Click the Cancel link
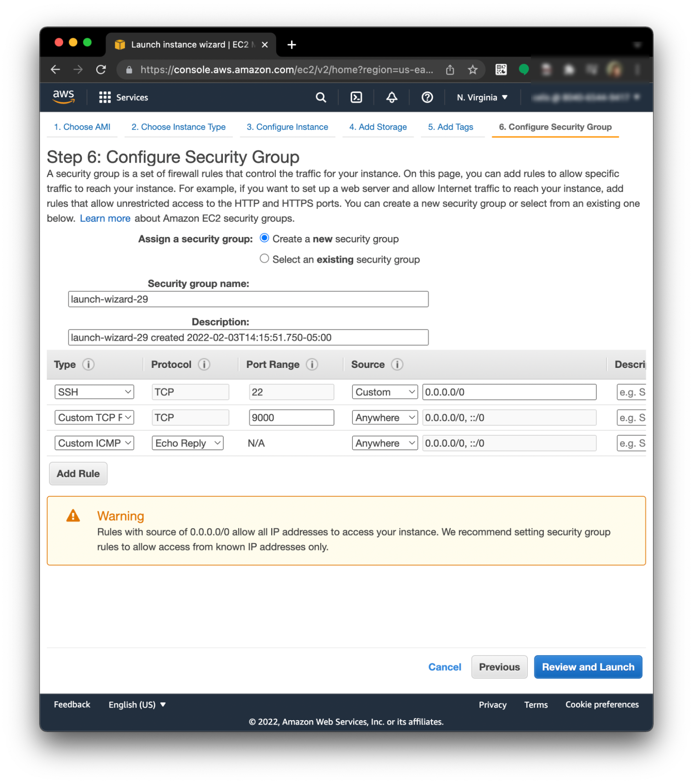This screenshot has width=693, height=784. (444, 667)
